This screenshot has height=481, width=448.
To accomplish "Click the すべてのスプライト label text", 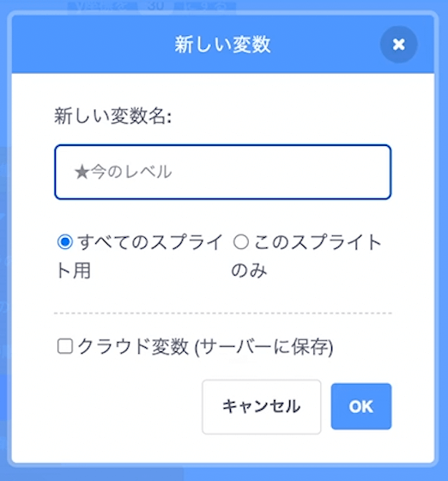I will coord(149,242).
